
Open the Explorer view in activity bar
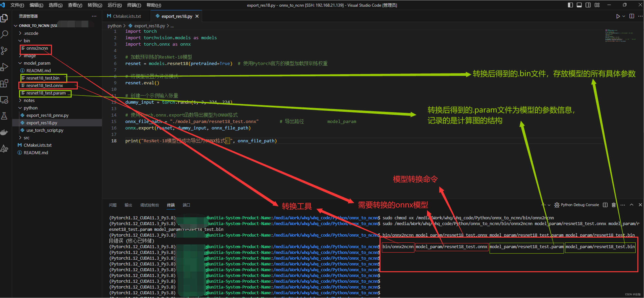(x=4, y=18)
